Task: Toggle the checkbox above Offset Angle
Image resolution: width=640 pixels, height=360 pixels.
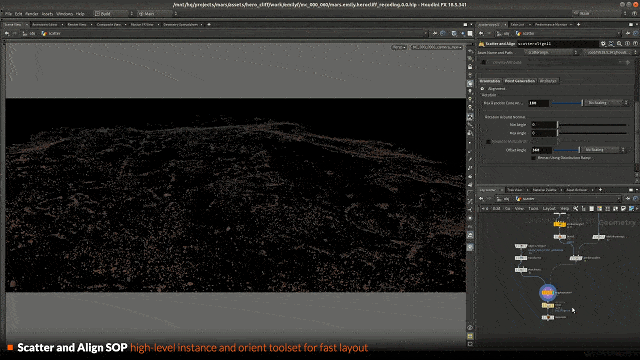Action: 489,142
